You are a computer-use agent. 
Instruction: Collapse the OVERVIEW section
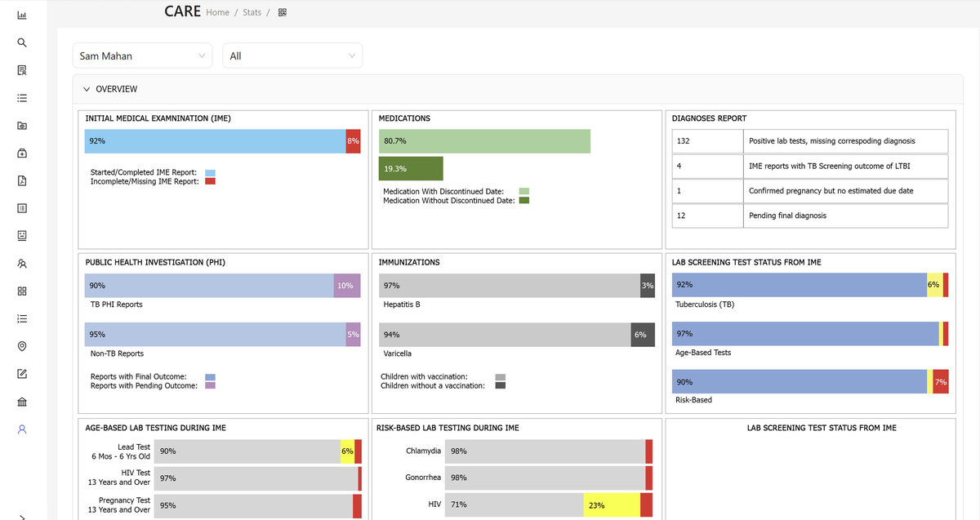coord(87,89)
